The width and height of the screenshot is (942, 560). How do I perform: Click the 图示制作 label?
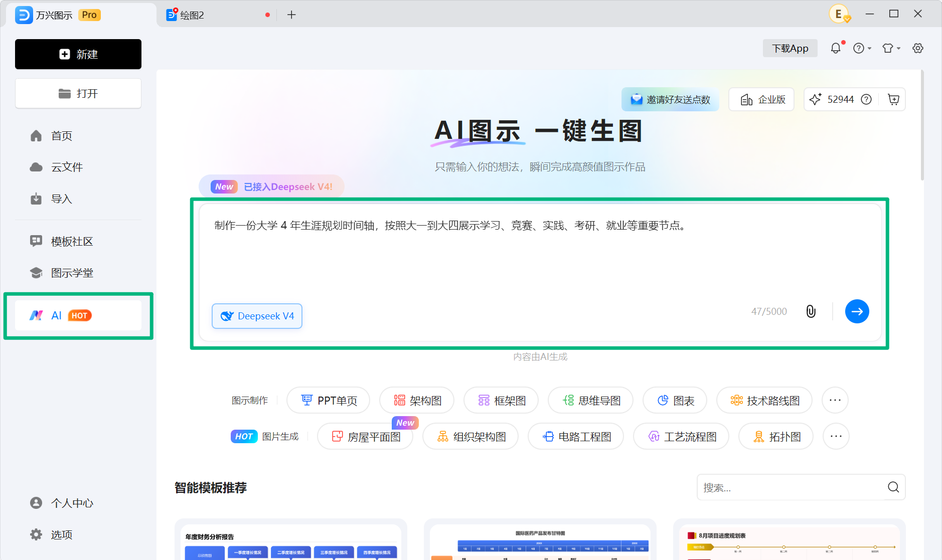(x=250, y=400)
